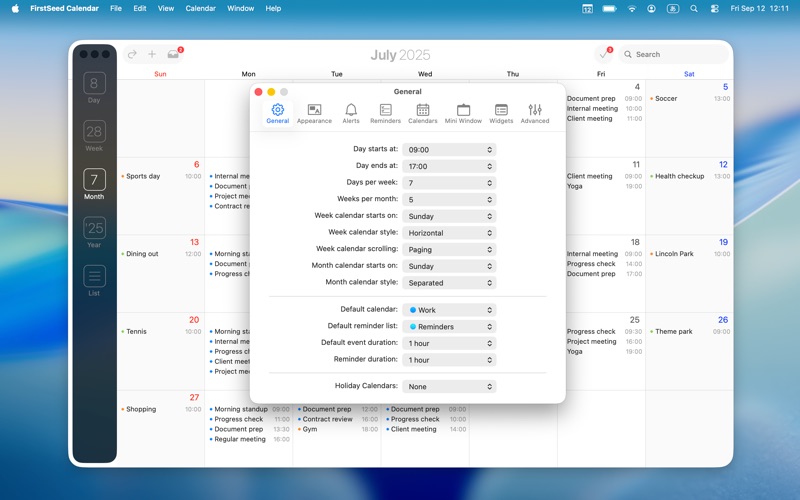This screenshot has height=500, width=800.
Task: Expand the Default calendar Work dropdown
Action: pos(449,310)
